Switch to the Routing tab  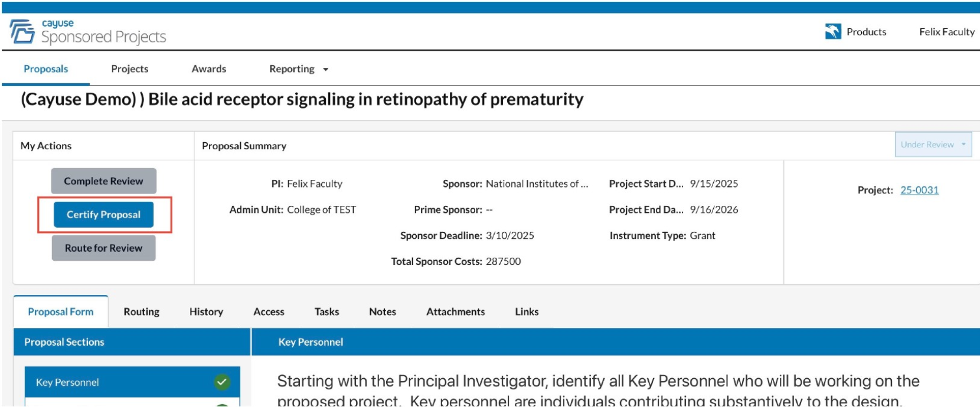[142, 311]
